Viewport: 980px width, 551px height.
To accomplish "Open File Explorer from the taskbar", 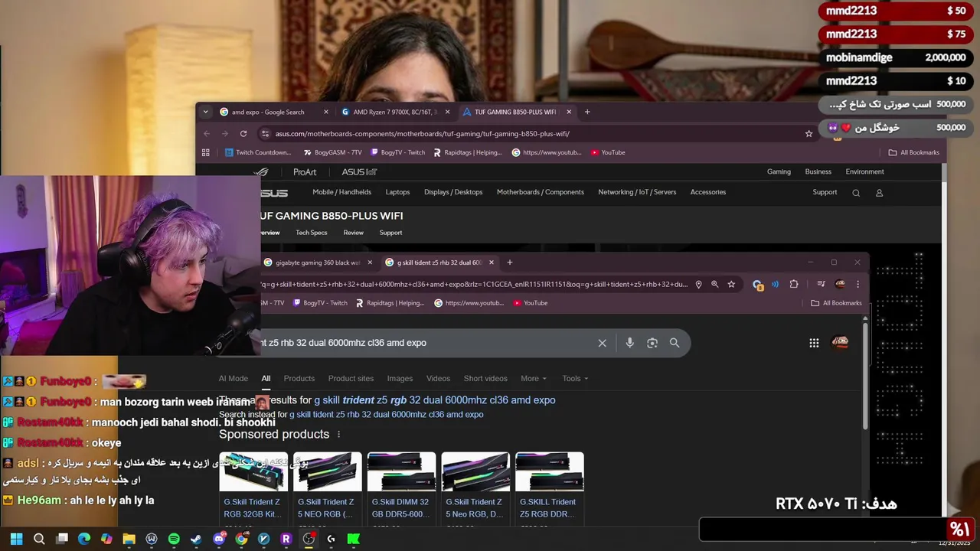I will 129,539.
